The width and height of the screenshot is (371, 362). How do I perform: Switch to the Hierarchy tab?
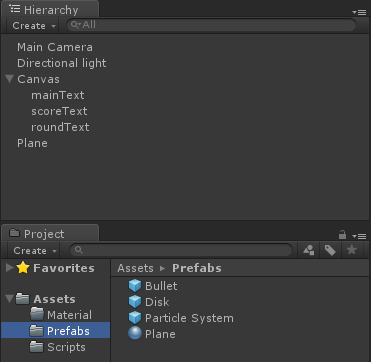50,9
